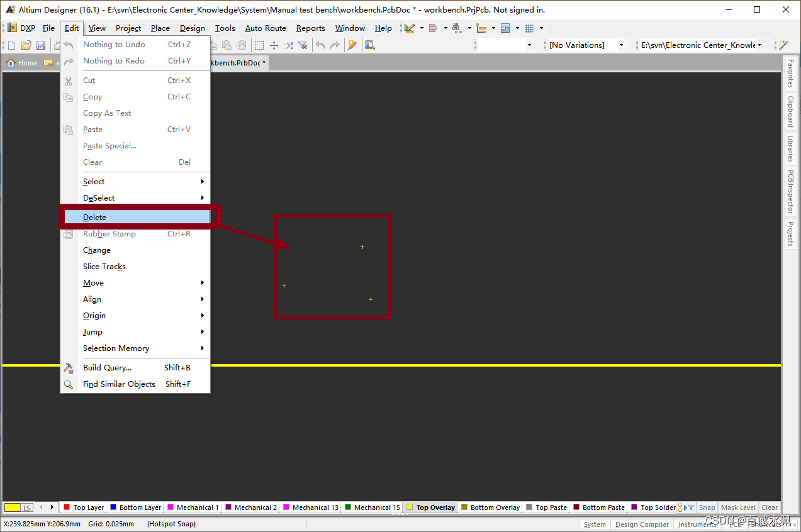Click the Find Selections binoculars icon
This screenshot has height=532, width=801.
pyautogui.click(x=457, y=28)
